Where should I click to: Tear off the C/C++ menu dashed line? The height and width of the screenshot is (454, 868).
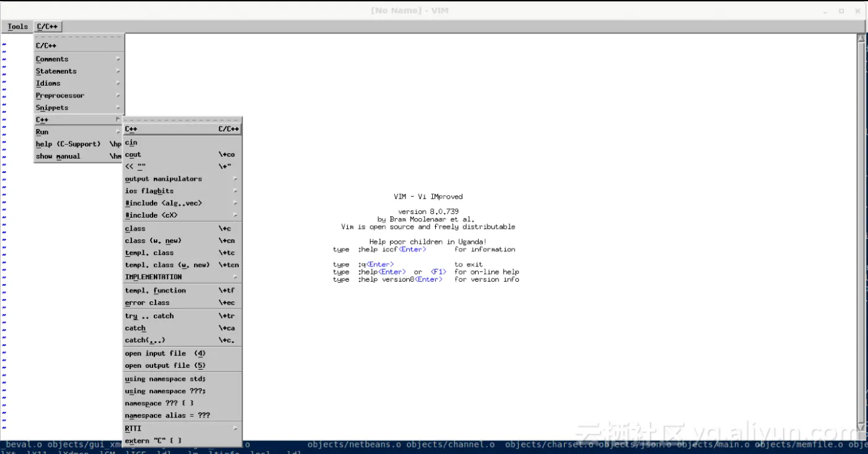click(79, 37)
